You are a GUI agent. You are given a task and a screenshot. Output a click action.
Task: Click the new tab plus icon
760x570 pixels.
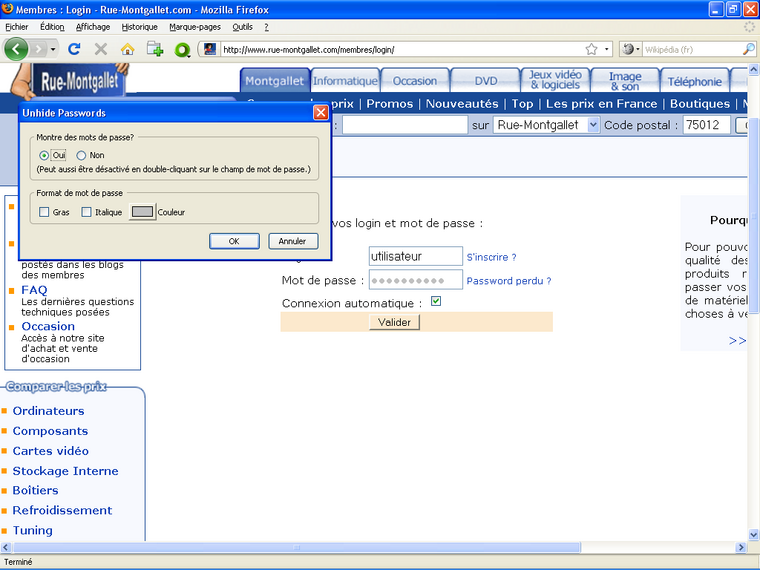pyautogui.click(x=155, y=49)
